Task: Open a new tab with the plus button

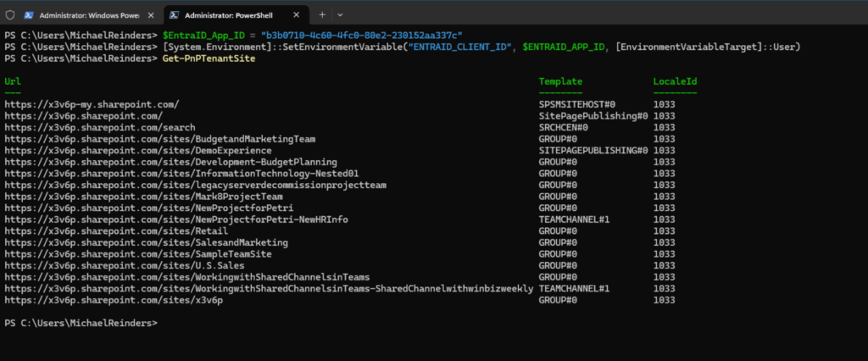Action: pyautogui.click(x=322, y=15)
